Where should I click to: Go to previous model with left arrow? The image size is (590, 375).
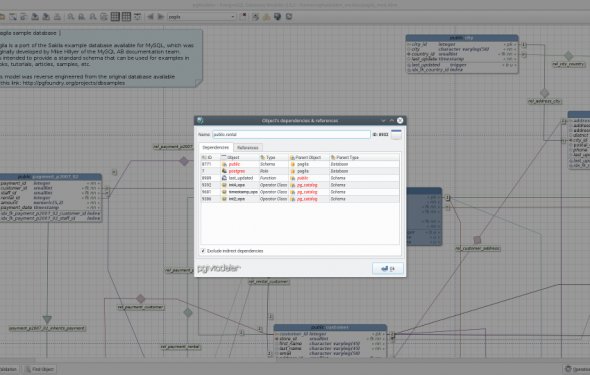(x=150, y=17)
